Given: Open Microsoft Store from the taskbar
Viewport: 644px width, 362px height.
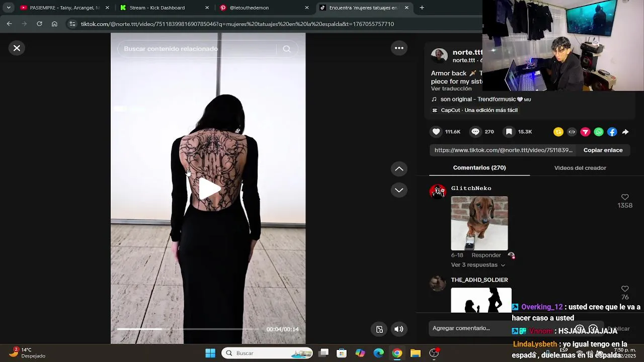Looking at the screenshot, I should pos(342,353).
